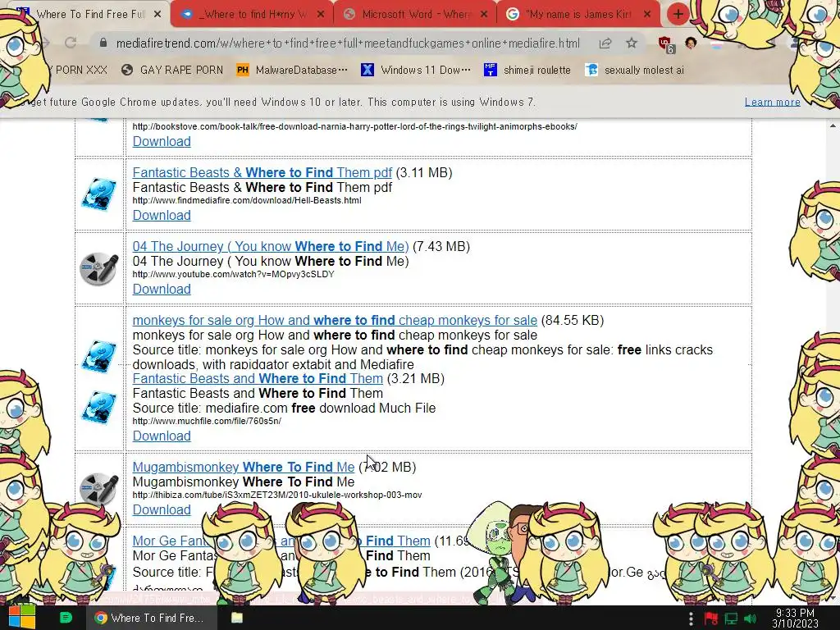This screenshot has height=630, width=840.
Task: Click Download under findmediafire.com Hell-Beasts URL
Action: 162,216
